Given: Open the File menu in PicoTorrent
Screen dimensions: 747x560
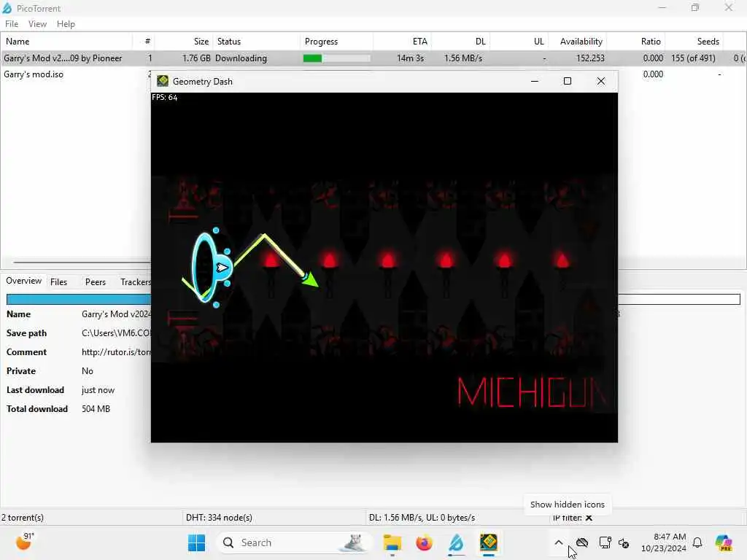Looking at the screenshot, I should click(x=12, y=24).
